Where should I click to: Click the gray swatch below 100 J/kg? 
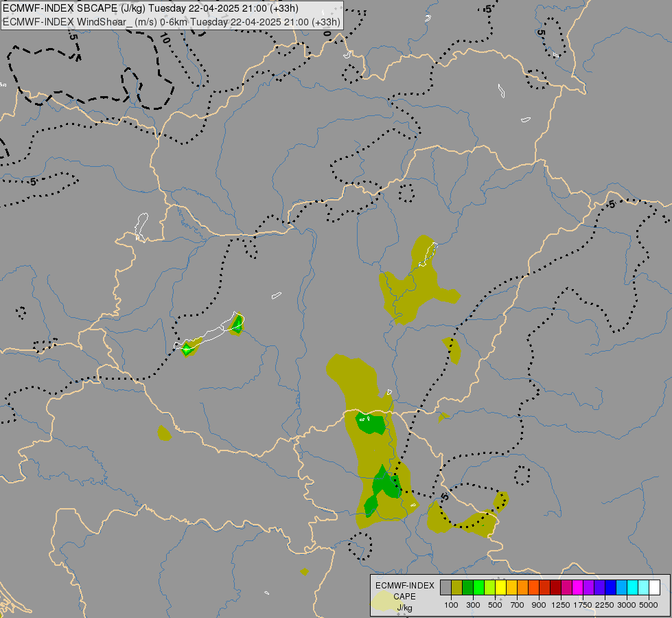coord(445,588)
